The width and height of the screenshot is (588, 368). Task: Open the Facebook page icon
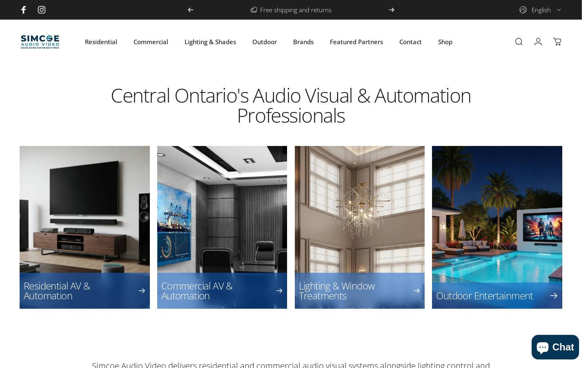tap(24, 10)
